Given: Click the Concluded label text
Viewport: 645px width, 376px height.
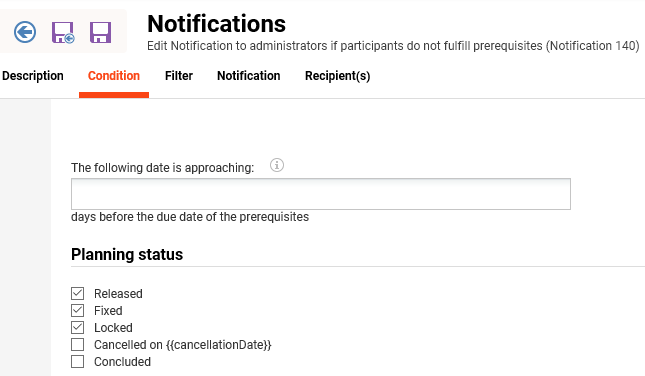Looking at the screenshot, I should tap(123, 362).
